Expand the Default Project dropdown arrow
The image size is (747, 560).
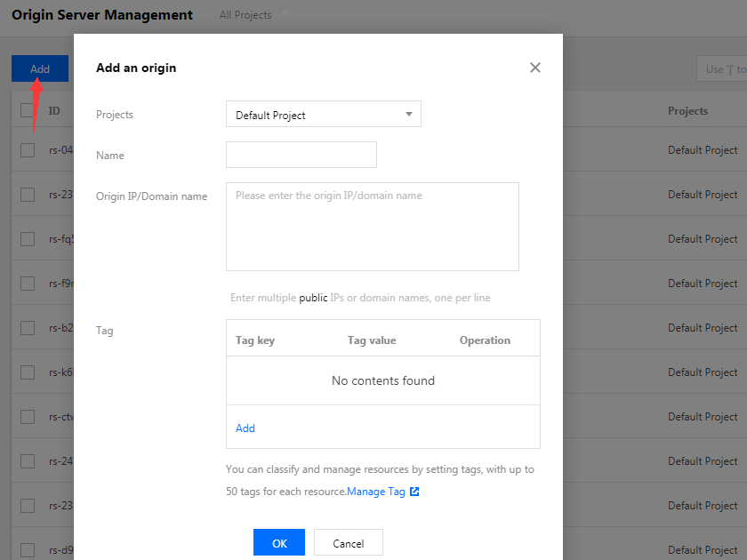point(409,115)
